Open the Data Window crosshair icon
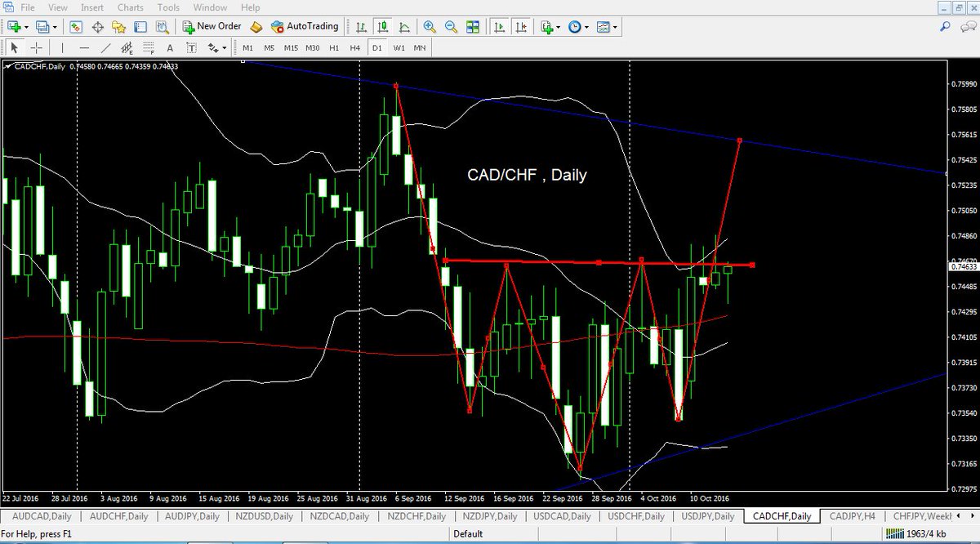The height and width of the screenshot is (544, 980). 97,27
